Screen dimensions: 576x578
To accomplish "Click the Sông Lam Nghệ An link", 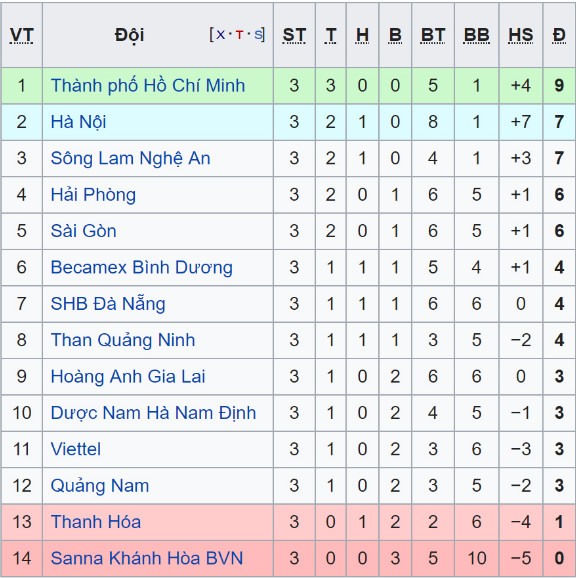I will point(130,159).
